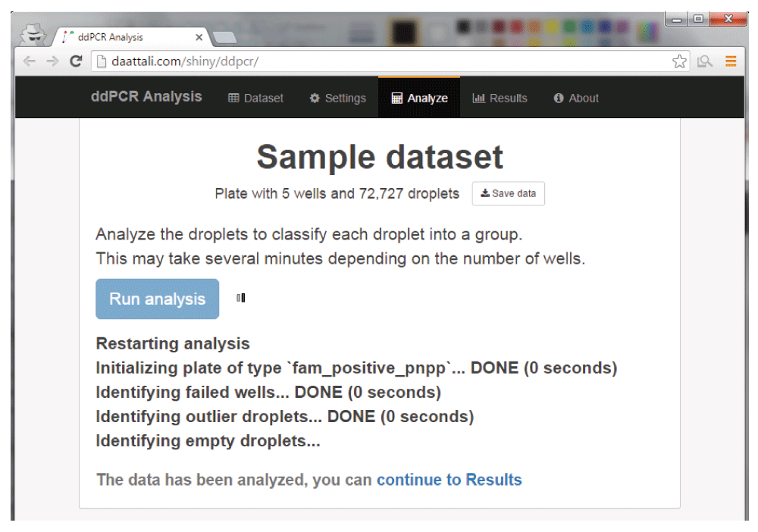The height and width of the screenshot is (532, 758).
Task: Click the Save data button
Action: 508,193
